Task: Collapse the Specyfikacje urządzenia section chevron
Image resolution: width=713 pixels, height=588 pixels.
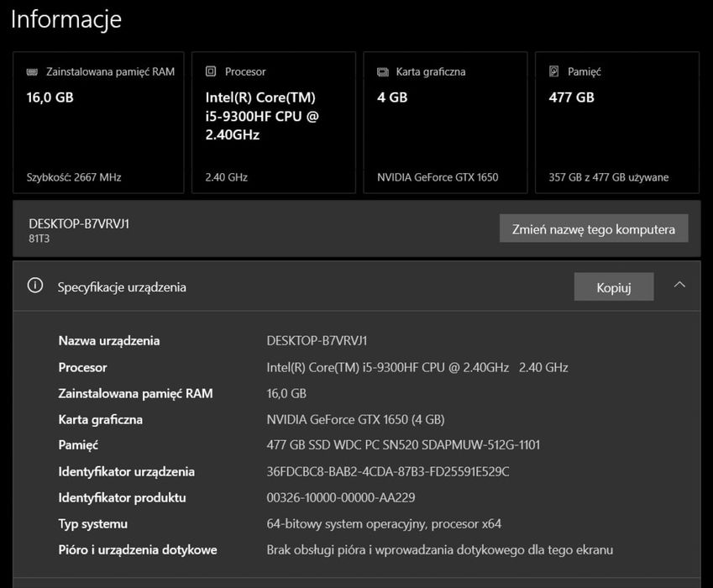Action: [679, 285]
